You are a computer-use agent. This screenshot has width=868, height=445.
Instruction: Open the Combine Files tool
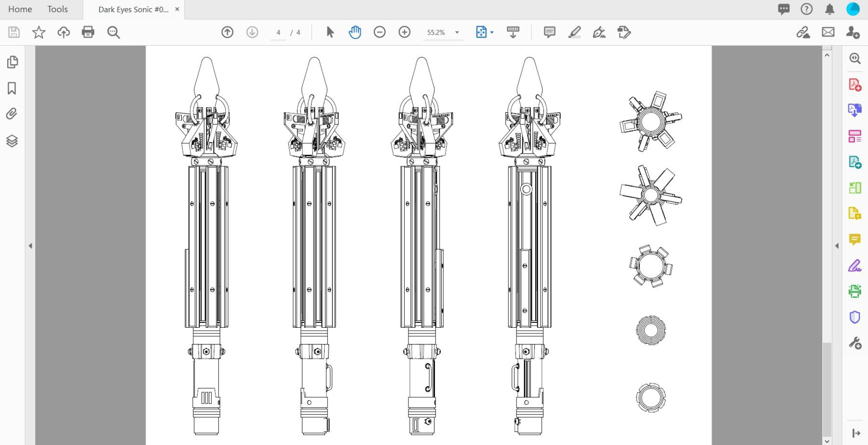pyautogui.click(x=855, y=213)
